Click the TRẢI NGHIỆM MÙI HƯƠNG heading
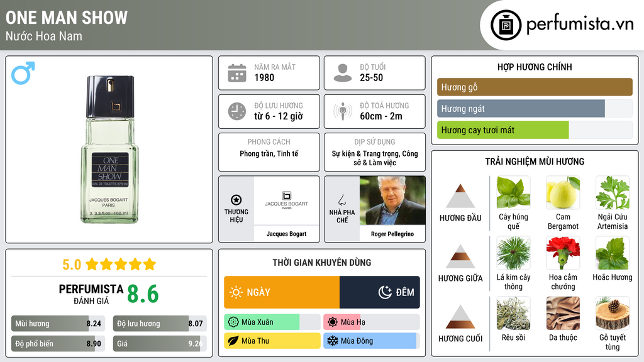This screenshot has width=644, height=362. pos(535,162)
